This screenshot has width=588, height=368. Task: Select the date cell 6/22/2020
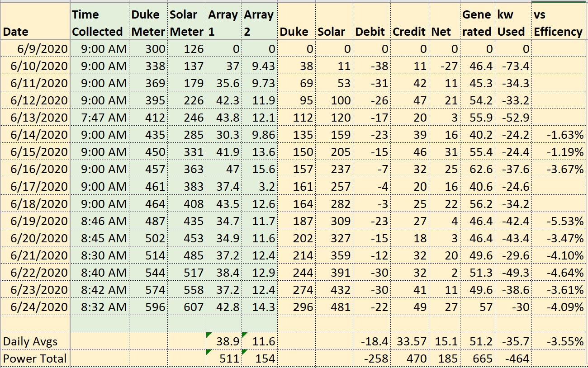coord(35,272)
